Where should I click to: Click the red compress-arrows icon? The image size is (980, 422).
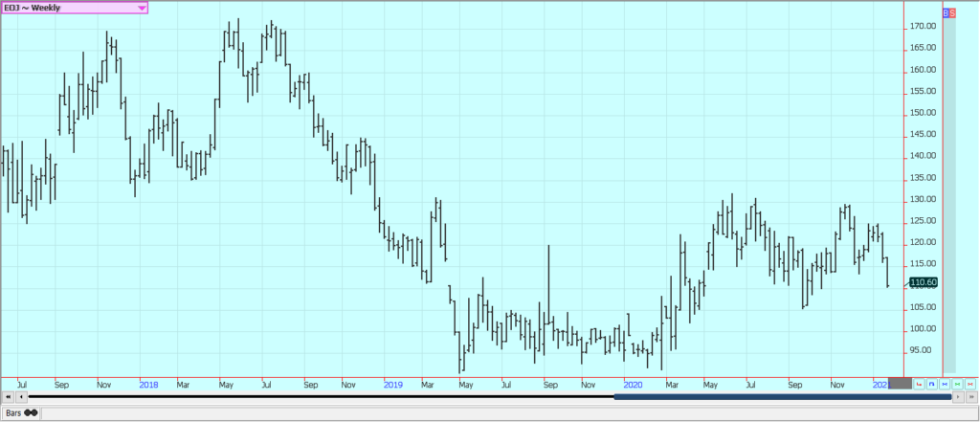(x=969, y=384)
